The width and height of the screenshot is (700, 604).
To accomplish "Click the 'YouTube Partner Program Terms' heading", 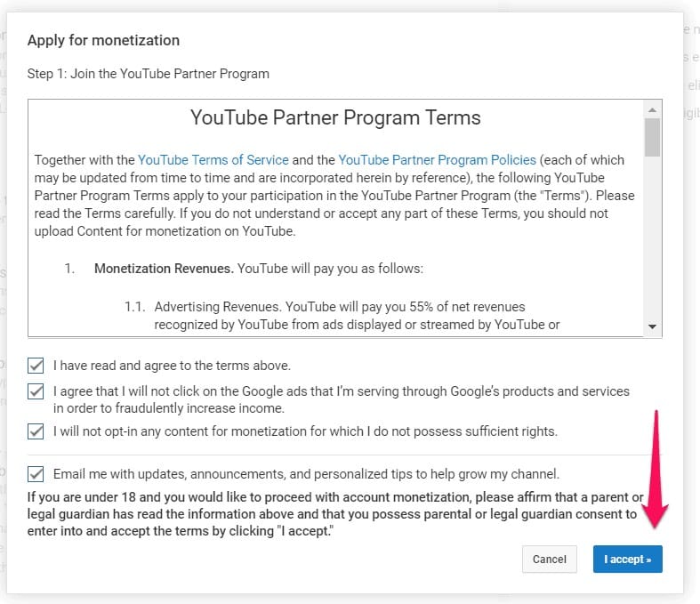I will click(x=335, y=118).
